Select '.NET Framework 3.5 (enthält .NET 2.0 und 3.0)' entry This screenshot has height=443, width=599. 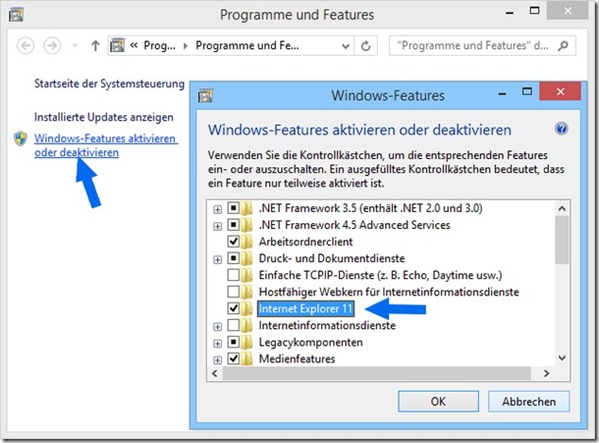[x=371, y=208]
